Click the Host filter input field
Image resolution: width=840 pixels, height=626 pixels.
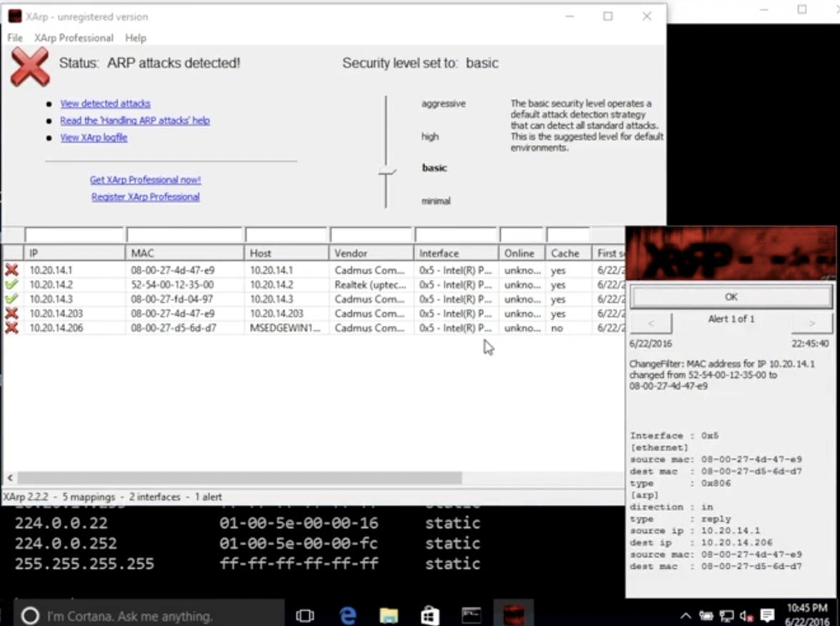(x=286, y=234)
